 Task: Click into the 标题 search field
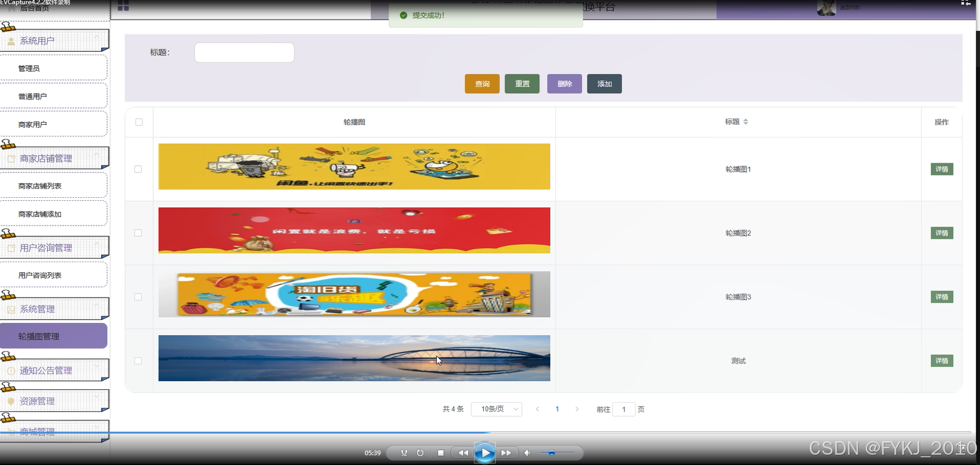[x=244, y=53]
